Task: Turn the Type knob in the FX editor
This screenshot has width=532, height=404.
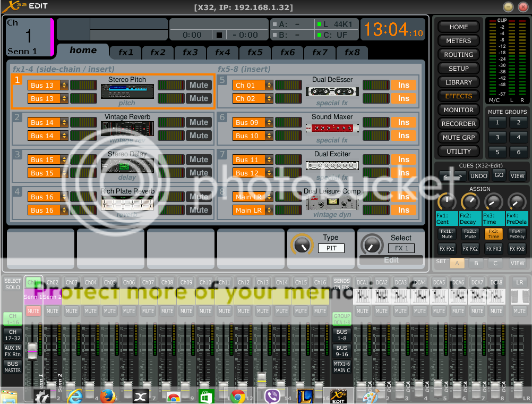Action: [302, 245]
